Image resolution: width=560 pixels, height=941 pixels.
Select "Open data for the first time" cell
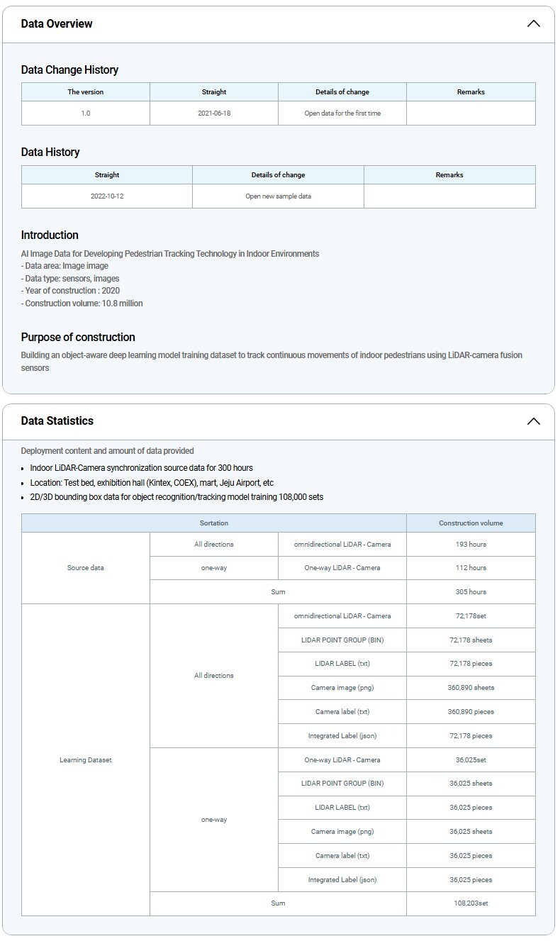(342, 113)
